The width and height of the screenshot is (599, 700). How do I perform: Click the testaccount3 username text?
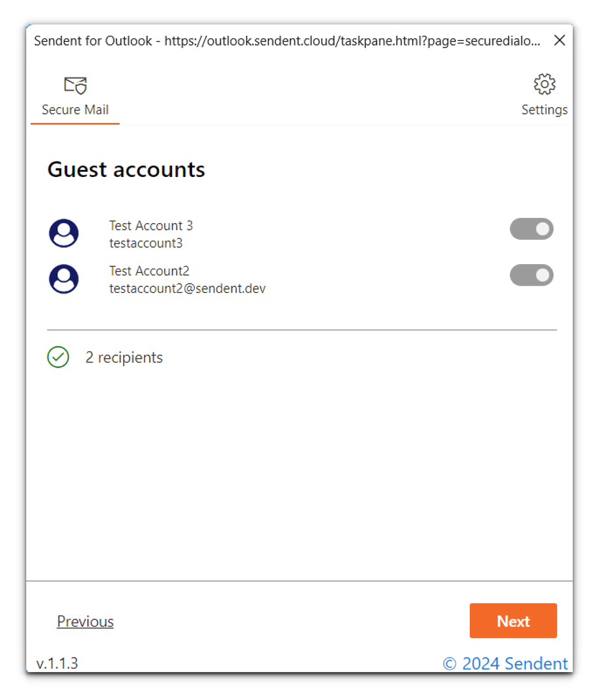(x=146, y=243)
